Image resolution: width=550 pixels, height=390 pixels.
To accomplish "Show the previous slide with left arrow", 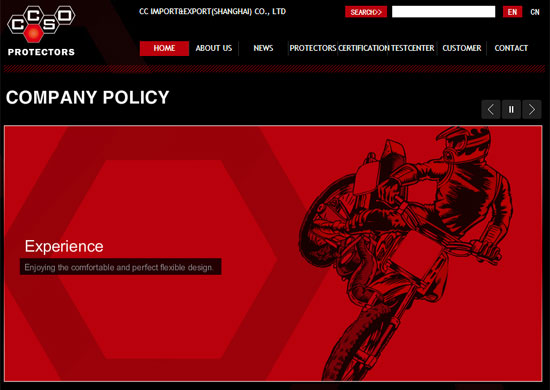I will (x=491, y=109).
